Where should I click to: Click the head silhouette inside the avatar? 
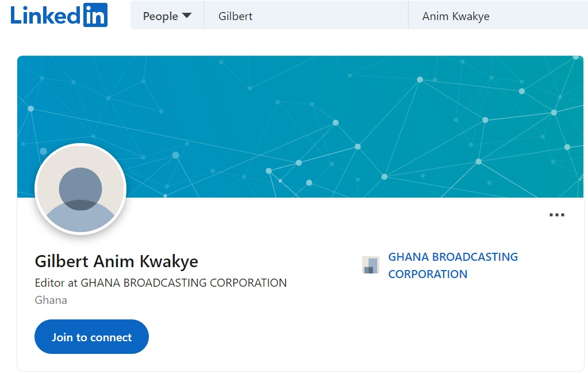[x=80, y=186]
